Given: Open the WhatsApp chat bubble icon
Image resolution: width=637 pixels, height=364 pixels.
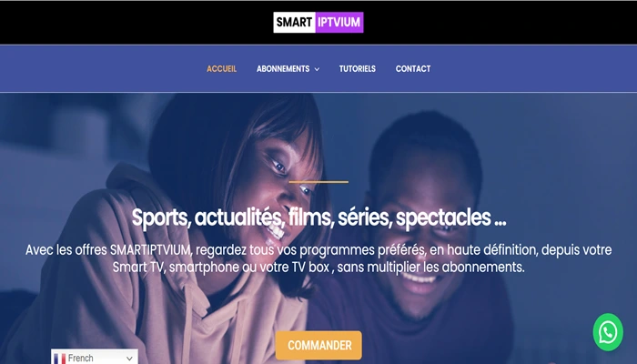Looking at the screenshot, I should tap(608, 332).
